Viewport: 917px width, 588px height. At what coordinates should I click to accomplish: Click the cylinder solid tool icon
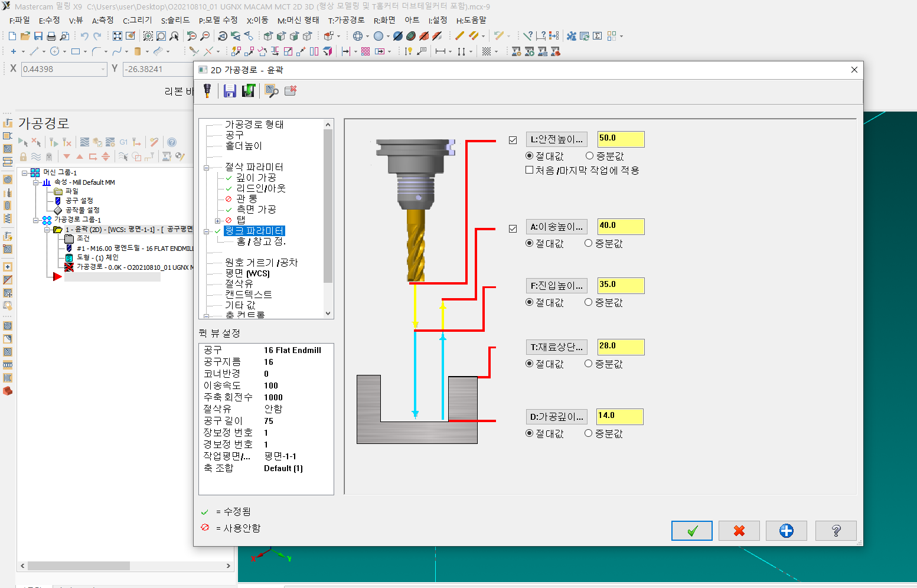pyautogui.click(x=138, y=51)
